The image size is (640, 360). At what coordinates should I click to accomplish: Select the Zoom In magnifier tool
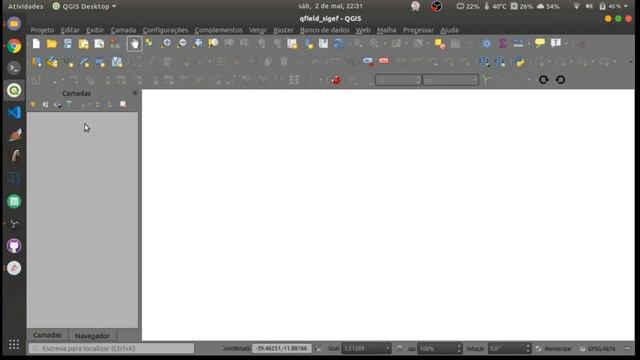[166, 43]
